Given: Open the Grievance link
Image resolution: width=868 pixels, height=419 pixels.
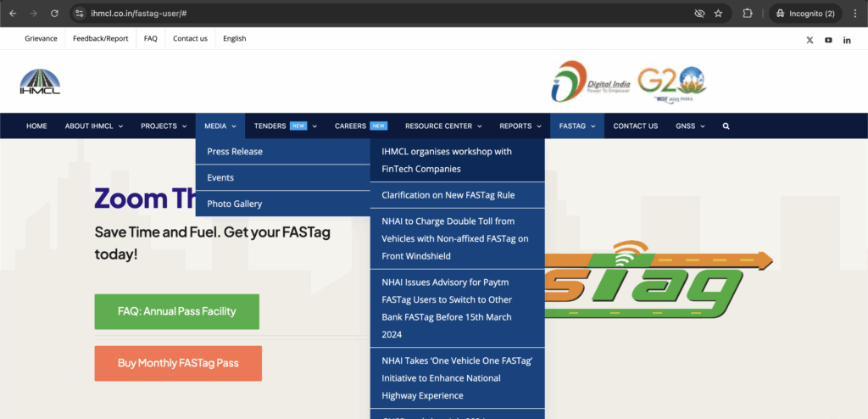Looking at the screenshot, I should point(41,39).
